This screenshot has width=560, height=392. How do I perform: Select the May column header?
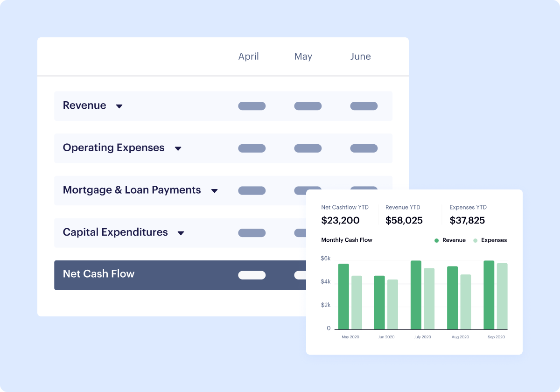pos(303,56)
